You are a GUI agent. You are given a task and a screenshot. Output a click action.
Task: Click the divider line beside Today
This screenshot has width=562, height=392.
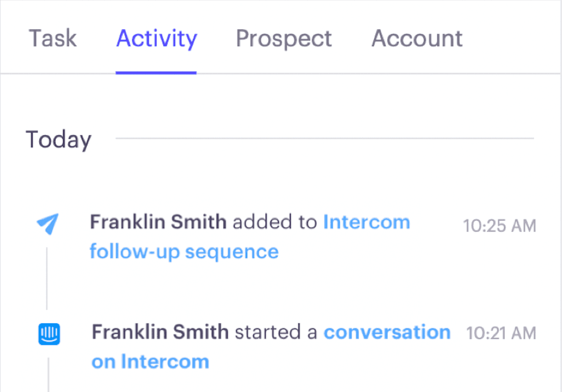pos(324,139)
